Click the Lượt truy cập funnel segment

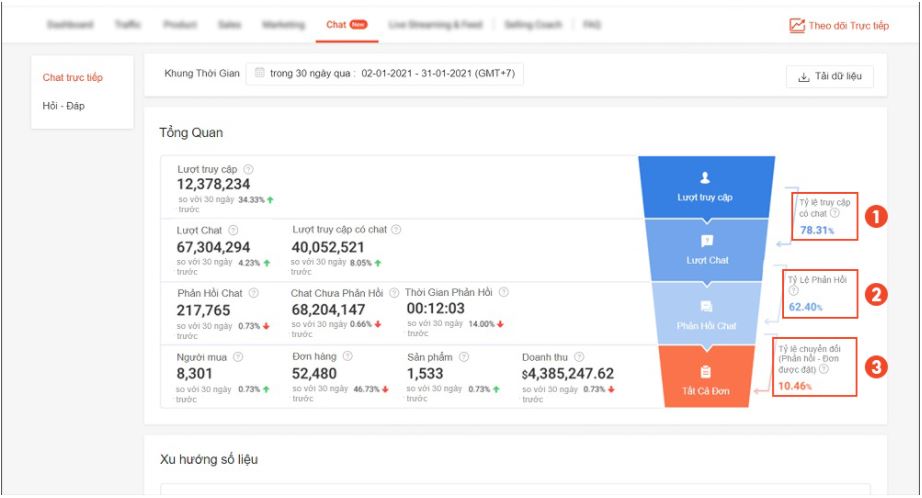point(705,186)
